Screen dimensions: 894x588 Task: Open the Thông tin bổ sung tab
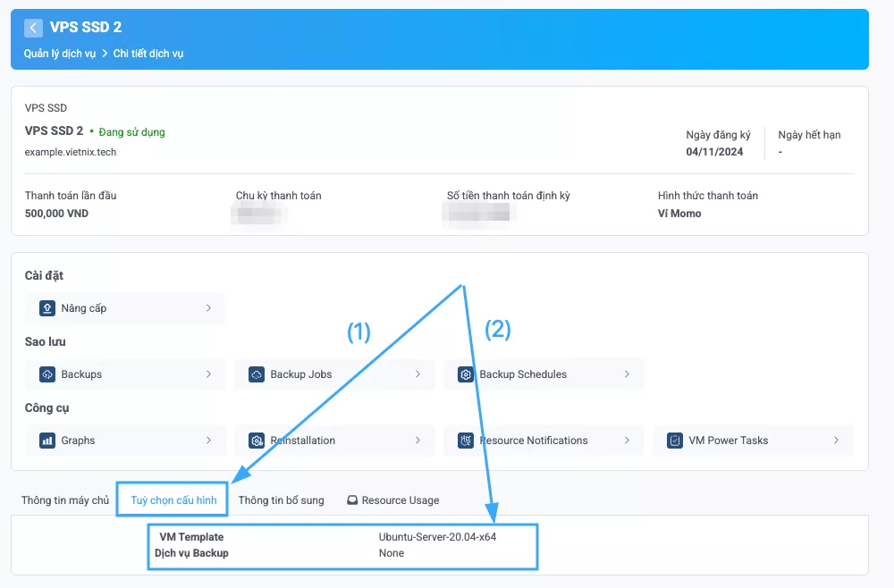click(281, 500)
